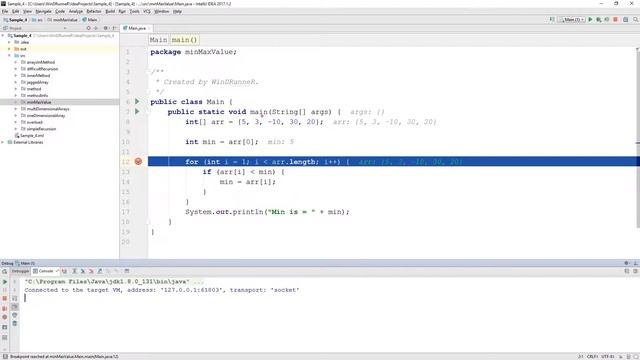
Task: Click Sample_4 in navigation bar
Action: coord(16,20)
